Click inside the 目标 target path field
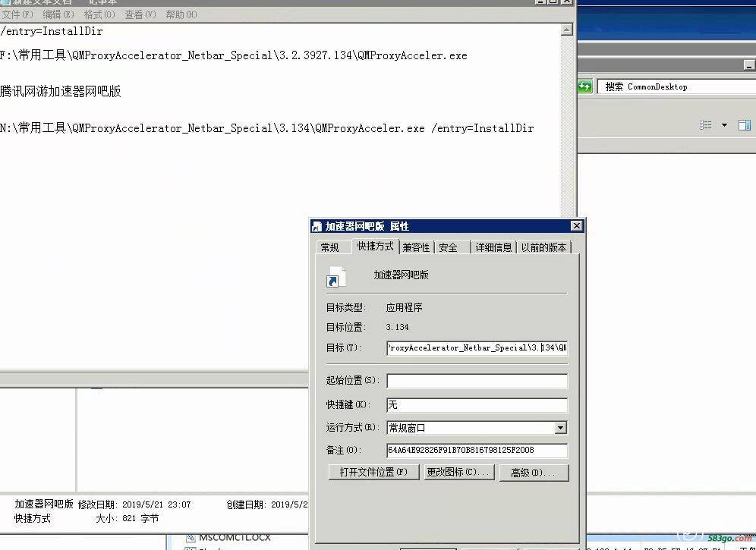The width and height of the screenshot is (756, 550). pos(477,347)
